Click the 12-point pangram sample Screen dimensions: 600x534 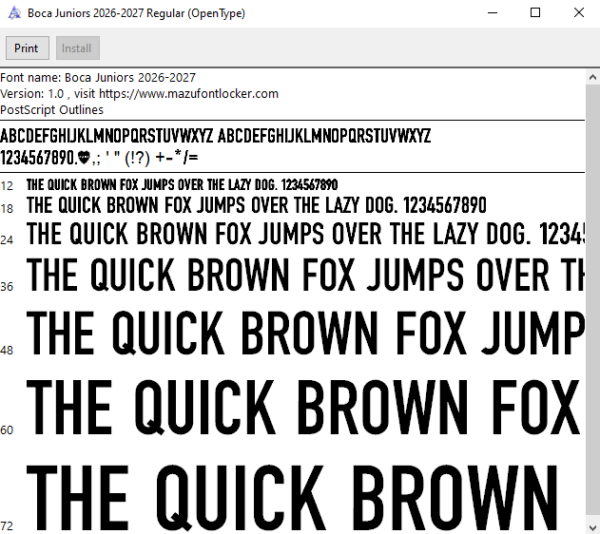pyautogui.click(x=182, y=185)
